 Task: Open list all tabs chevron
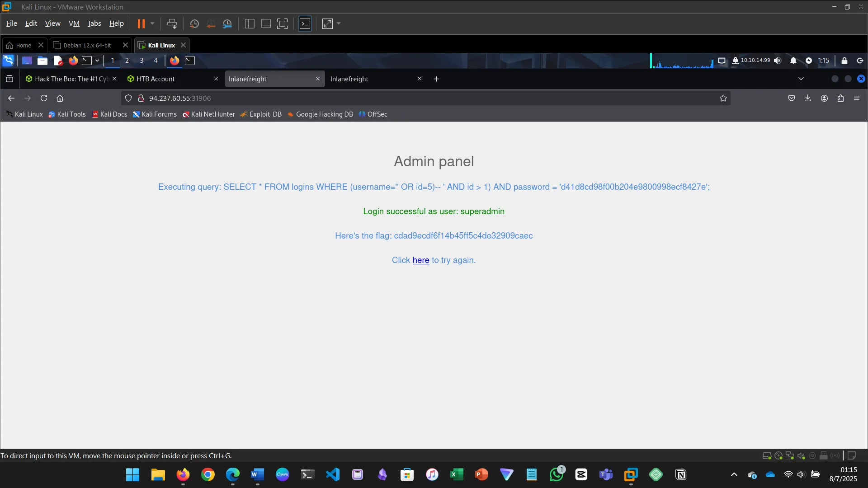pyautogui.click(x=801, y=79)
